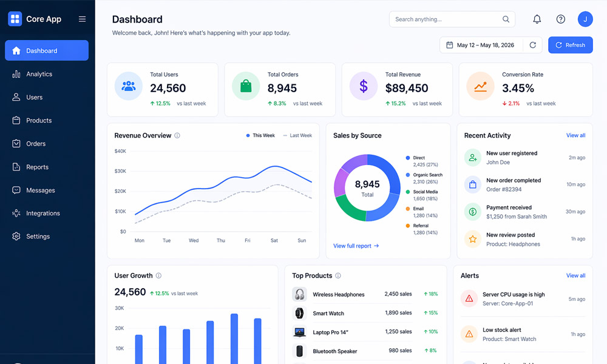Screen dimensions: 607x364
Task: Click the Core App logo icon
Action: click(15, 19)
